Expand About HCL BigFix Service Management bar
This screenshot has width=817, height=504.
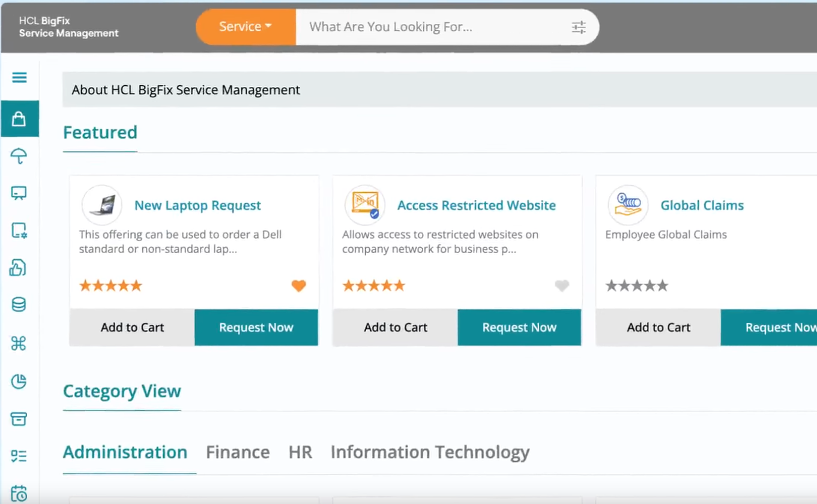click(x=438, y=90)
